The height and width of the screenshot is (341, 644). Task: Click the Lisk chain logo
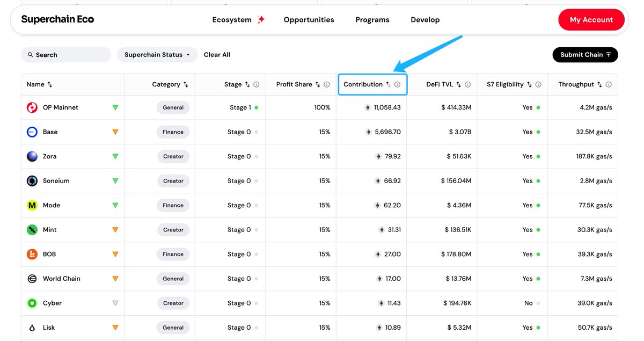pyautogui.click(x=32, y=328)
